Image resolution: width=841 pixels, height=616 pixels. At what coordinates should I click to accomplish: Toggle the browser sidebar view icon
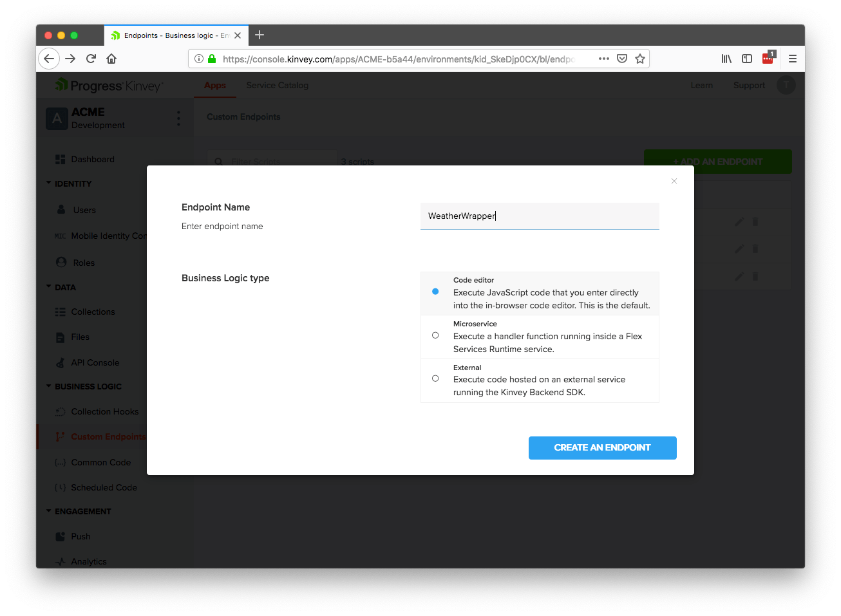click(747, 59)
